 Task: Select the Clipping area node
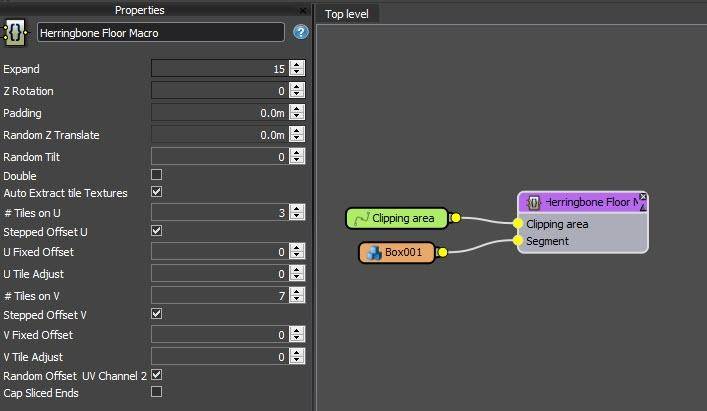(402, 217)
